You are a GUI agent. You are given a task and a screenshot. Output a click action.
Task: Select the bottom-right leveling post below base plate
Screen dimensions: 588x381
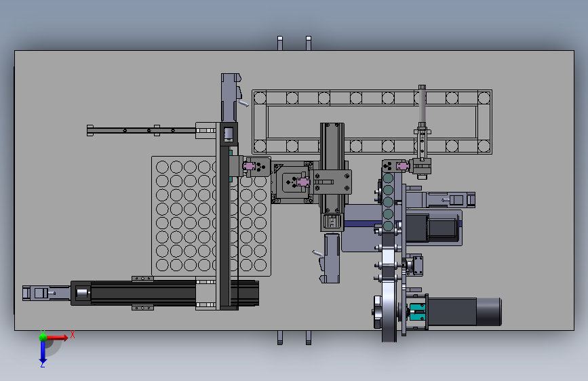click(309, 338)
